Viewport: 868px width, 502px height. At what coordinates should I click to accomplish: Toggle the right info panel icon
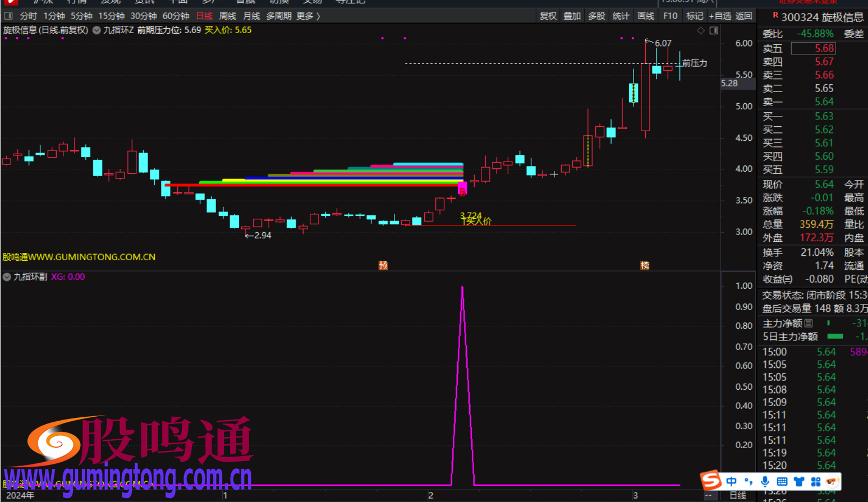pos(714,30)
